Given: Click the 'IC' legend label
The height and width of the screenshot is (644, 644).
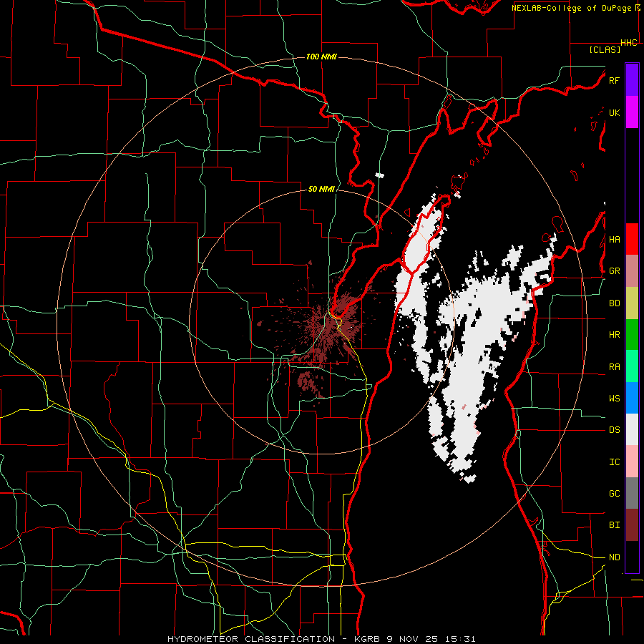Looking at the screenshot, I should pos(614,462).
